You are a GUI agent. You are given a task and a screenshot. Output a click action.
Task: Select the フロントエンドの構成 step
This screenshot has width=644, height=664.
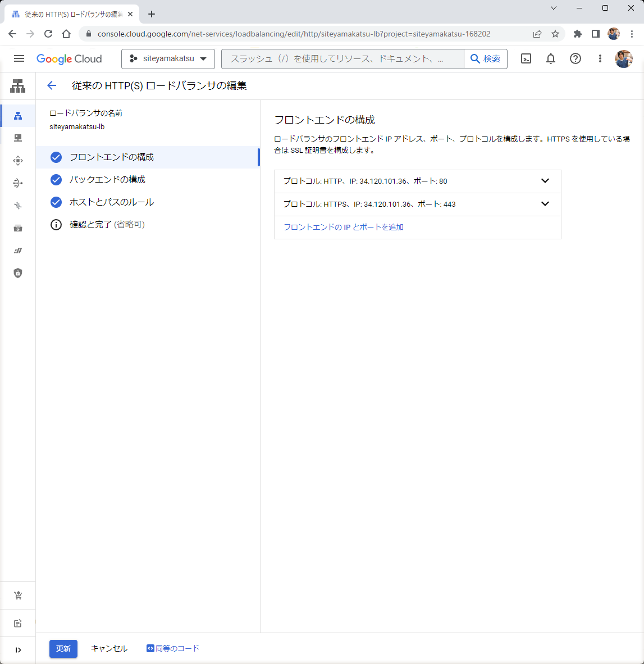[x=112, y=157]
